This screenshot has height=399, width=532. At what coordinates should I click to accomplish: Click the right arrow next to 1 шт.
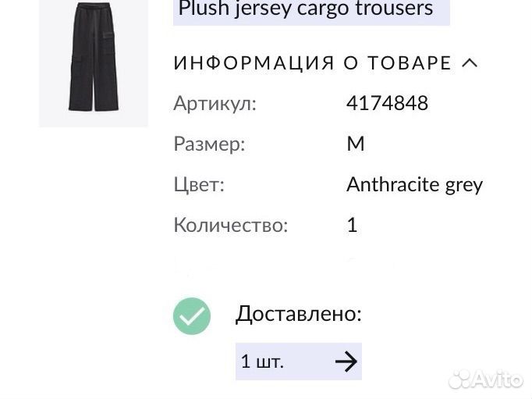(x=346, y=362)
